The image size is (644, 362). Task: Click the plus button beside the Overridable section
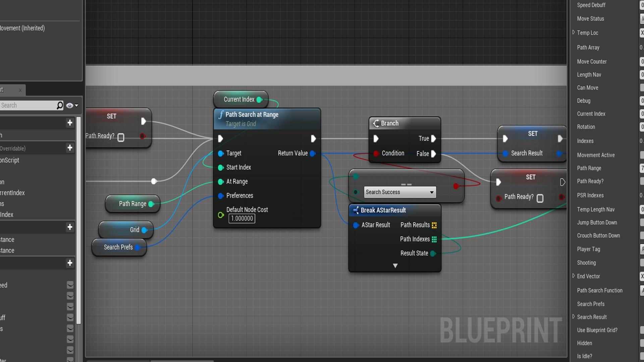tap(70, 148)
